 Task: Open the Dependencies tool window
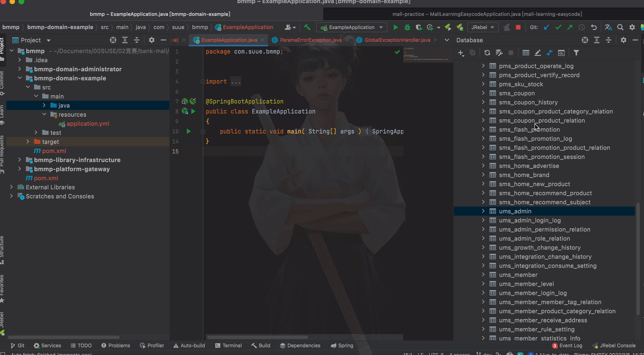(x=300, y=345)
